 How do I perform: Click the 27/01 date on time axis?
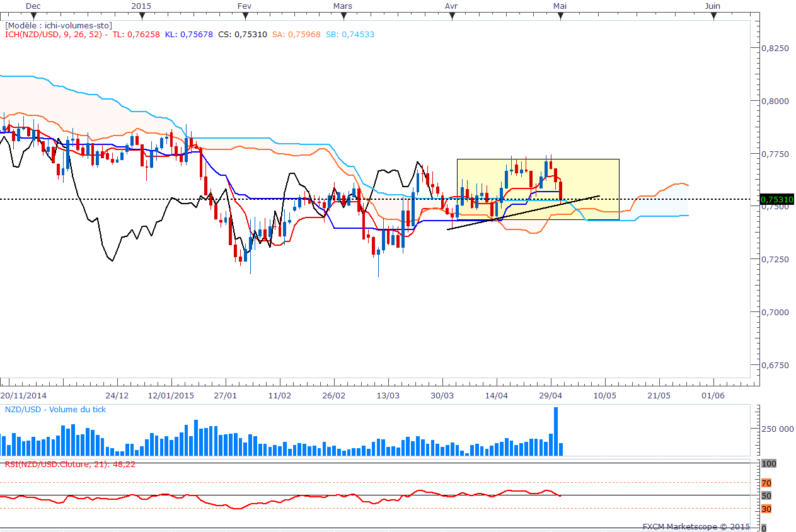coord(226,395)
